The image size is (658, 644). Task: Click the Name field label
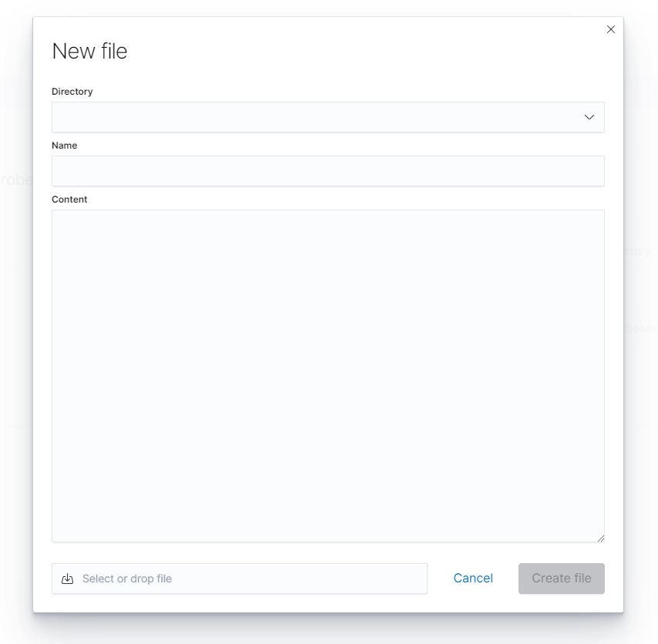coord(65,146)
